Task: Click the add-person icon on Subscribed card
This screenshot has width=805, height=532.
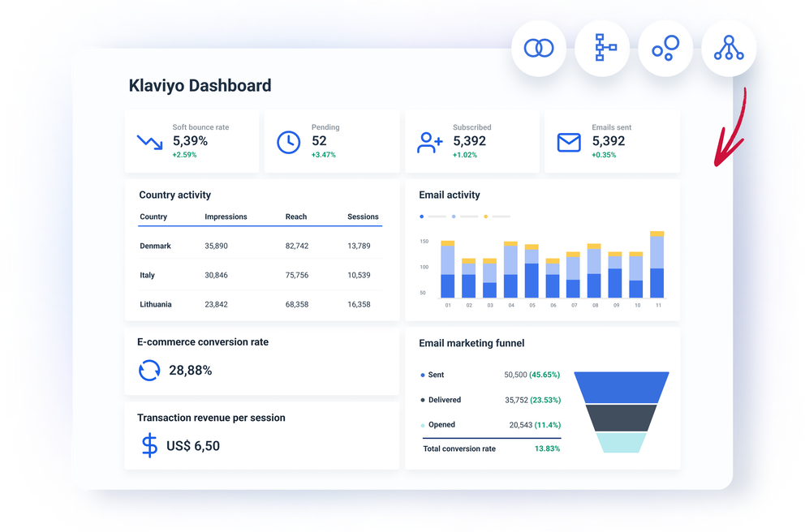Action: point(428,141)
